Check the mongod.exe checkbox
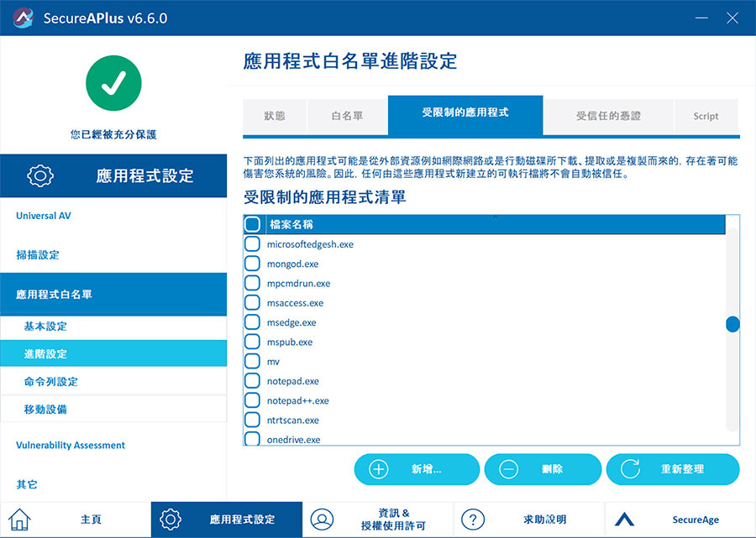Image resolution: width=756 pixels, height=538 pixels. pyautogui.click(x=252, y=264)
